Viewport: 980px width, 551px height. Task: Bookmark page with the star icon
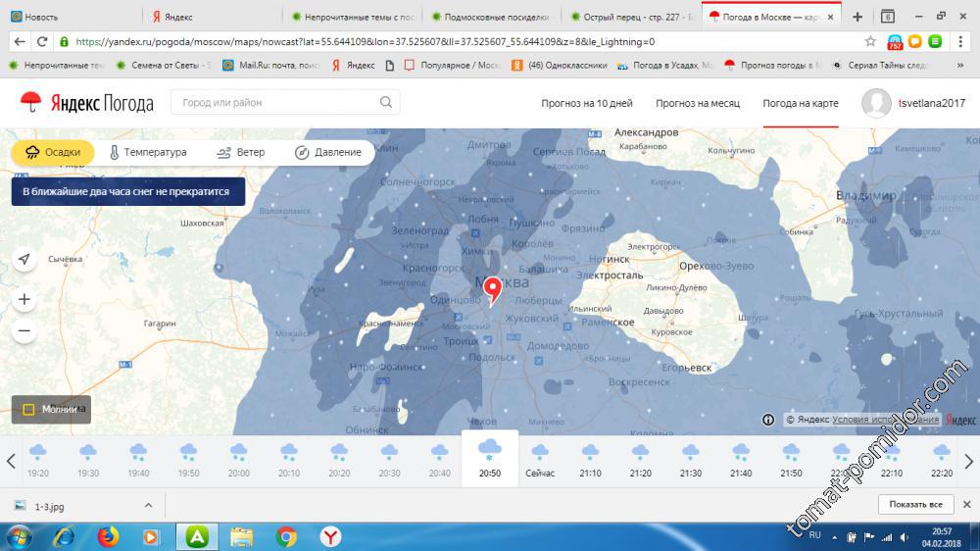click(870, 41)
